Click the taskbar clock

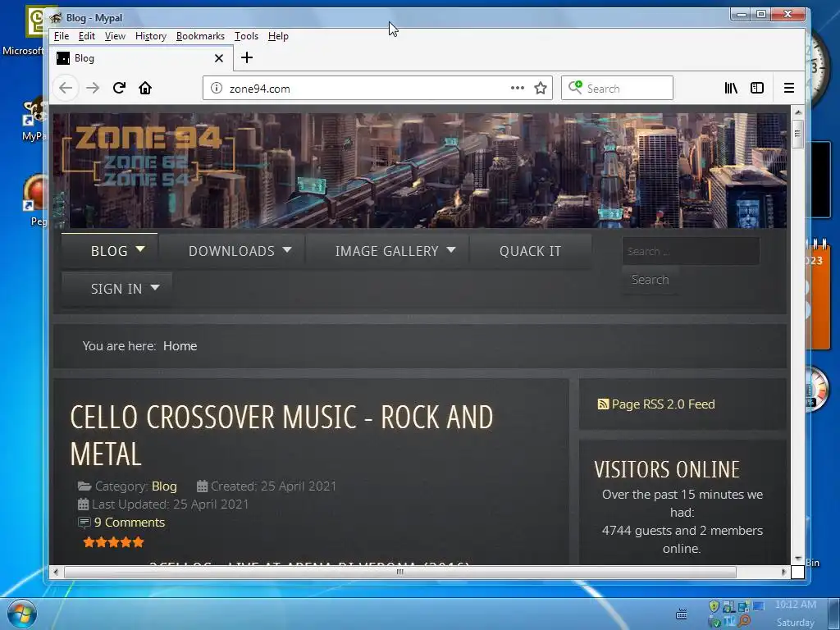coord(796,614)
